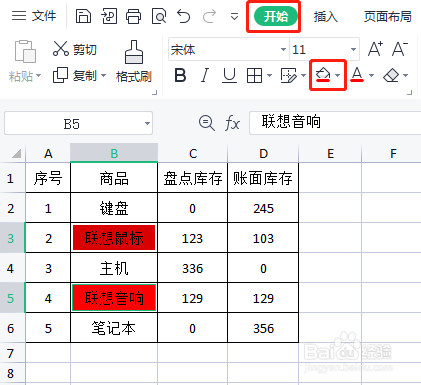Image resolution: width=421 pixels, height=385 pixels.
Task: Expand the fill color dropdown arrow
Action: (x=338, y=76)
